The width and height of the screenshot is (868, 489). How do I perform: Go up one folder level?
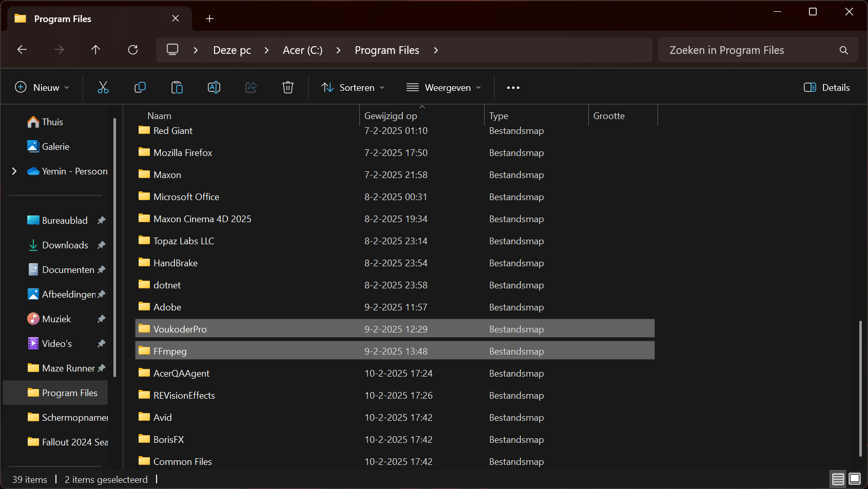pyautogui.click(x=95, y=50)
